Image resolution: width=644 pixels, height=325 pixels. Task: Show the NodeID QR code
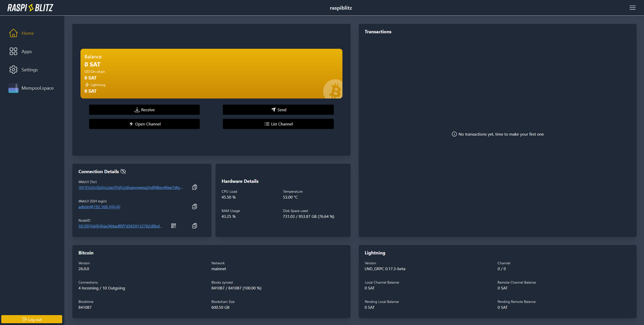click(x=174, y=226)
